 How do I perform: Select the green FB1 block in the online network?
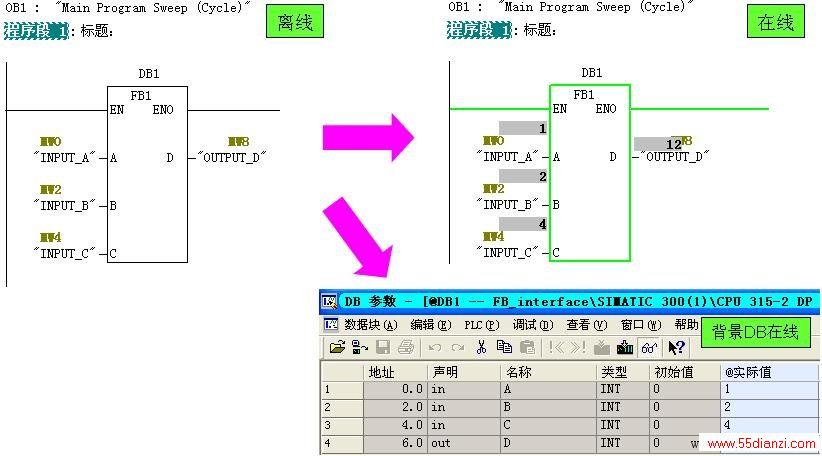(590, 172)
